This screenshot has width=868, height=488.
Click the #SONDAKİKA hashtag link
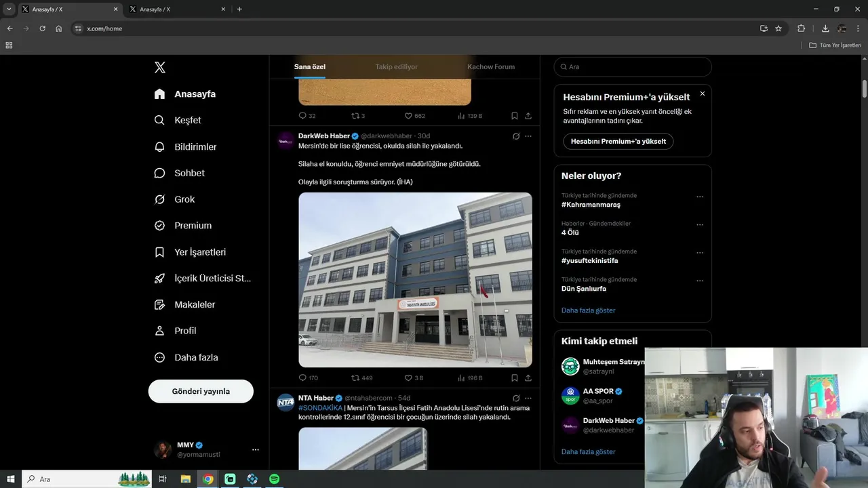point(320,408)
